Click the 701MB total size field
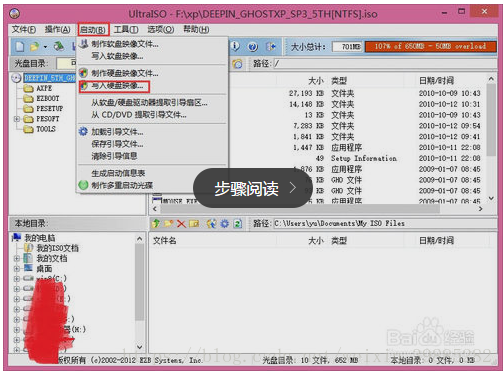The image size is (503, 376). pos(347,47)
